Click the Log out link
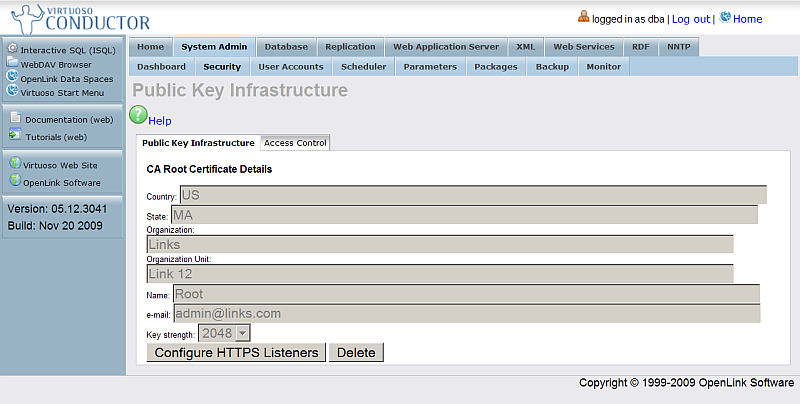The image size is (800, 404). tap(690, 19)
